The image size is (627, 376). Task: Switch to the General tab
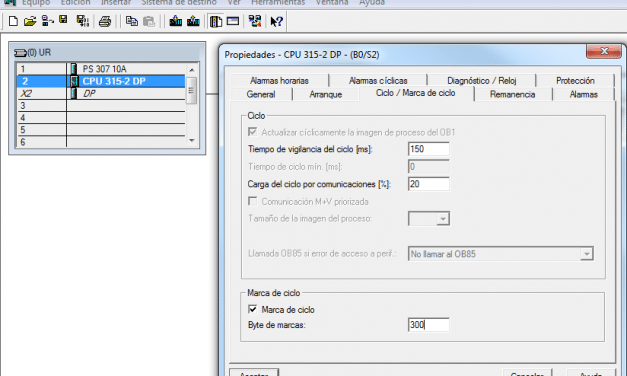[261, 94]
